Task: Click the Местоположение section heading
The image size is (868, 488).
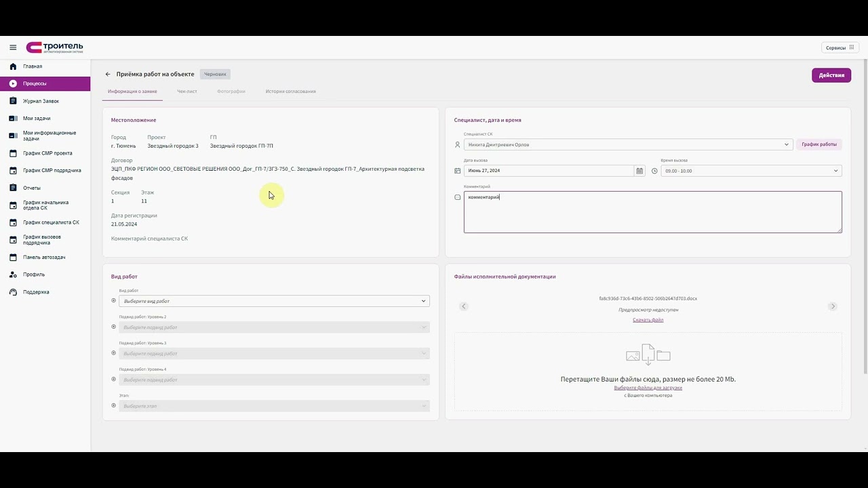Action: (134, 120)
